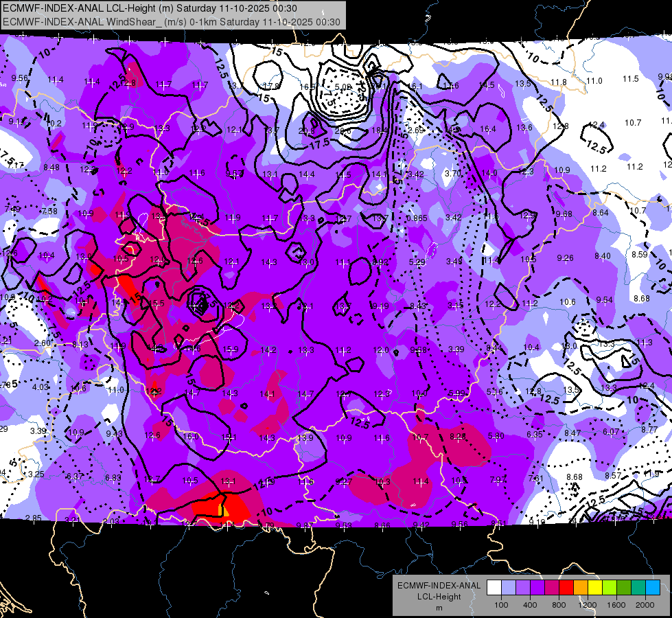
Task: Click the LCL-Height label in the legend
Action: click(439, 597)
